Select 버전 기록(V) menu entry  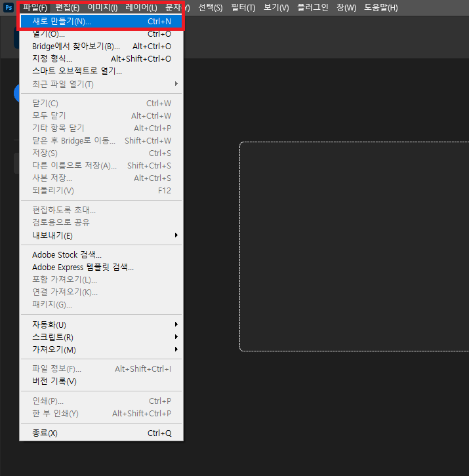(101, 382)
